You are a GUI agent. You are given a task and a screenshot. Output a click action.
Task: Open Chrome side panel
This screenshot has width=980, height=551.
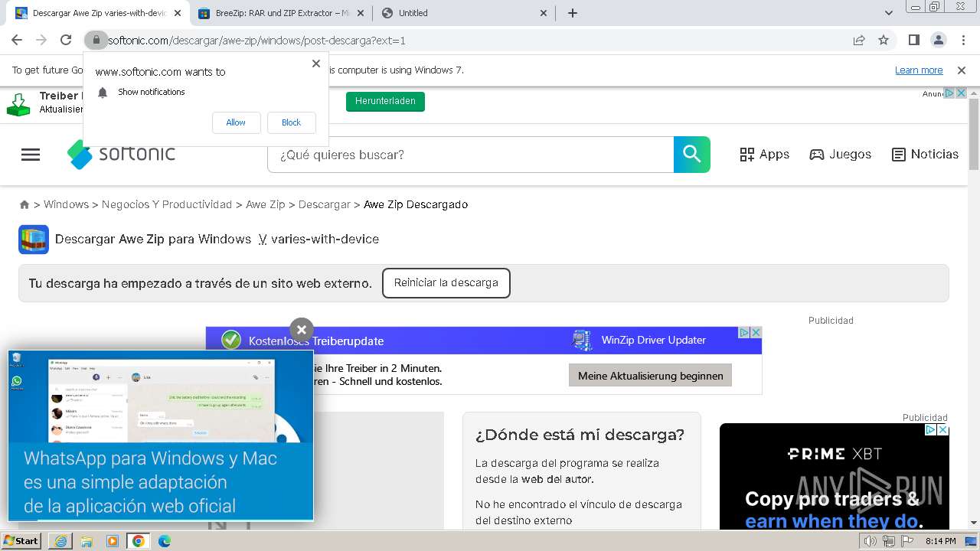913,40
